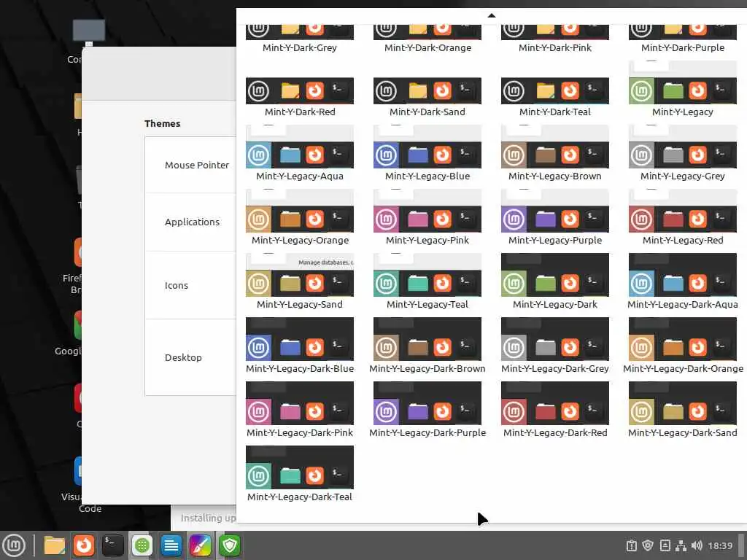Choose the Mint-Y-Dark-Pink theme
Viewport: 747px width, 560px height.
pos(555,38)
